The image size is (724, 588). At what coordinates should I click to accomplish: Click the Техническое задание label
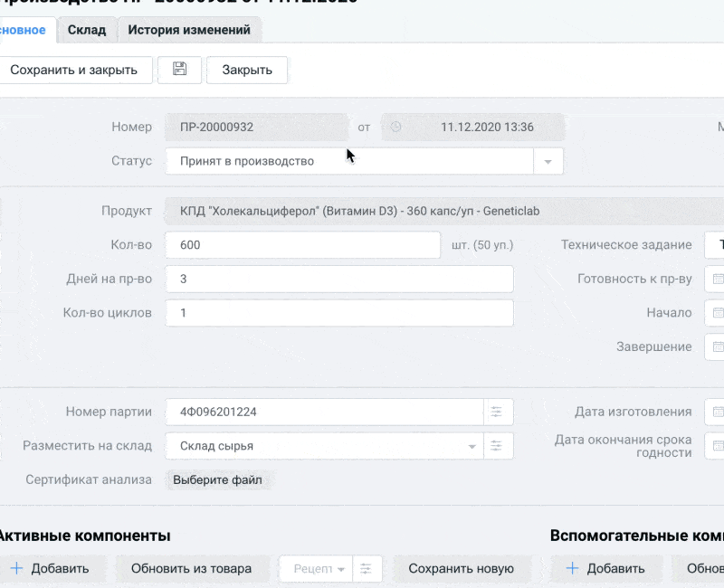(x=626, y=245)
